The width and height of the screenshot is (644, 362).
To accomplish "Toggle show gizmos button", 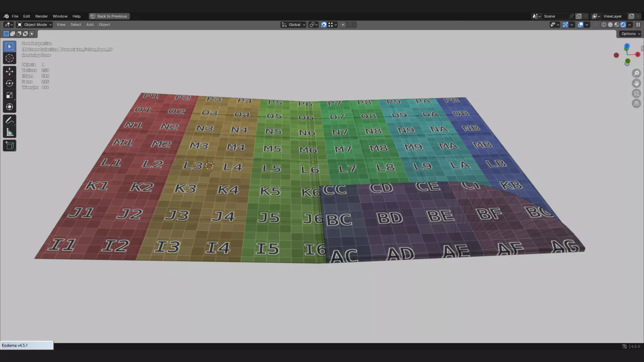I will click(565, 25).
